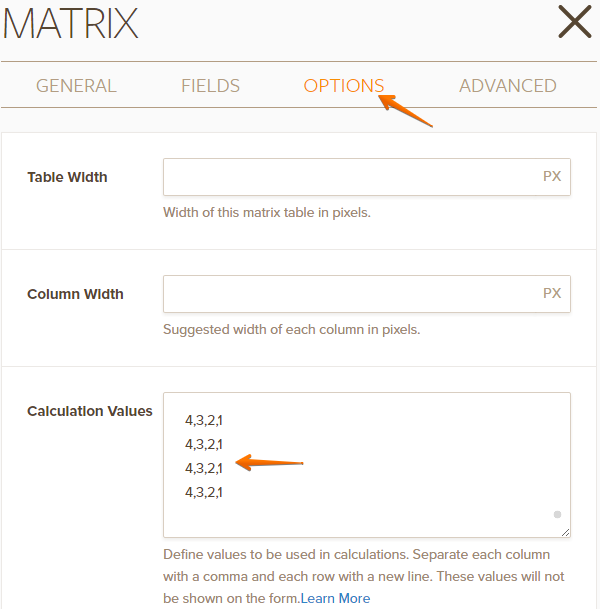Image resolution: width=600 pixels, height=609 pixels.
Task: Open the Learn More link
Action: tap(335, 598)
